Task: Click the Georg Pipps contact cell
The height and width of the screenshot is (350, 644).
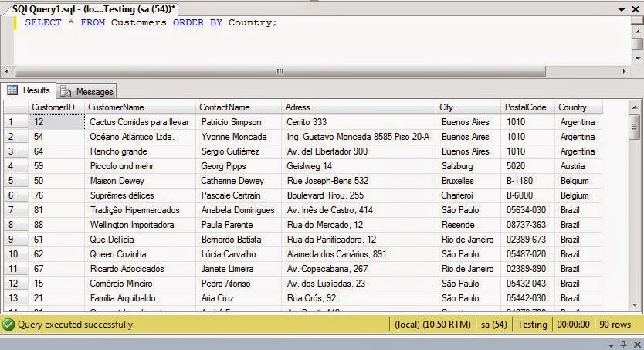Action: (x=239, y=166)
